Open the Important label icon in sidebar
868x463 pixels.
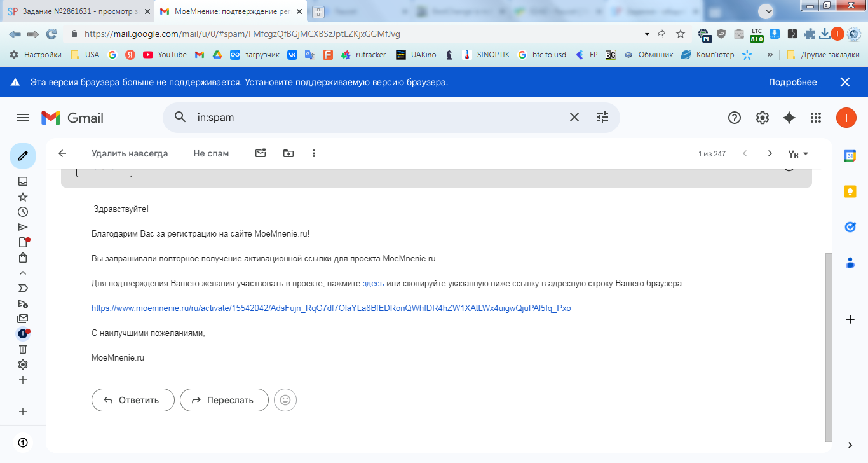coord(23,288)
